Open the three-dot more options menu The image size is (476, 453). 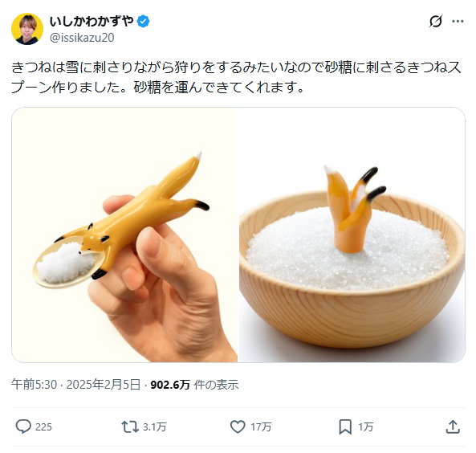point(458,21)
